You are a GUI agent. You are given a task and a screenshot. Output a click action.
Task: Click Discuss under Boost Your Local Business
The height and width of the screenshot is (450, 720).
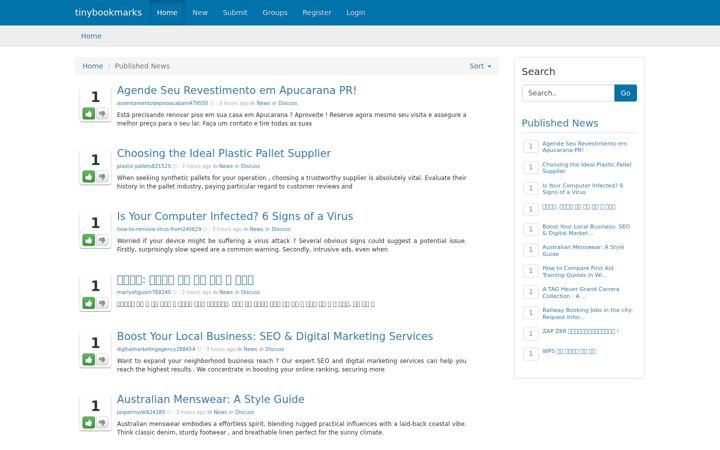pos(275,349)
